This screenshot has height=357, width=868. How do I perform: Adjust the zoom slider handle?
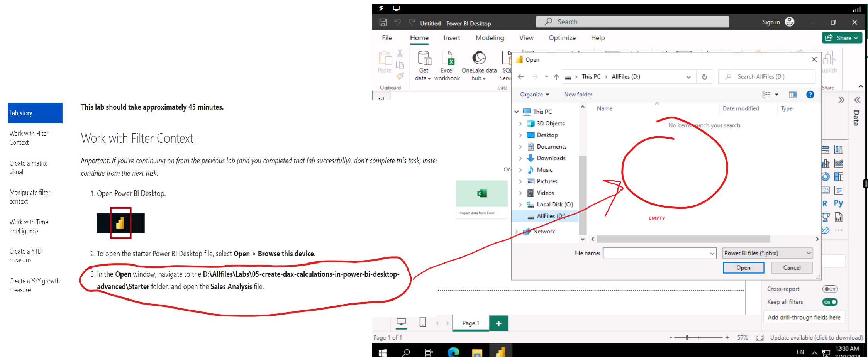click(x=687, y=338)
